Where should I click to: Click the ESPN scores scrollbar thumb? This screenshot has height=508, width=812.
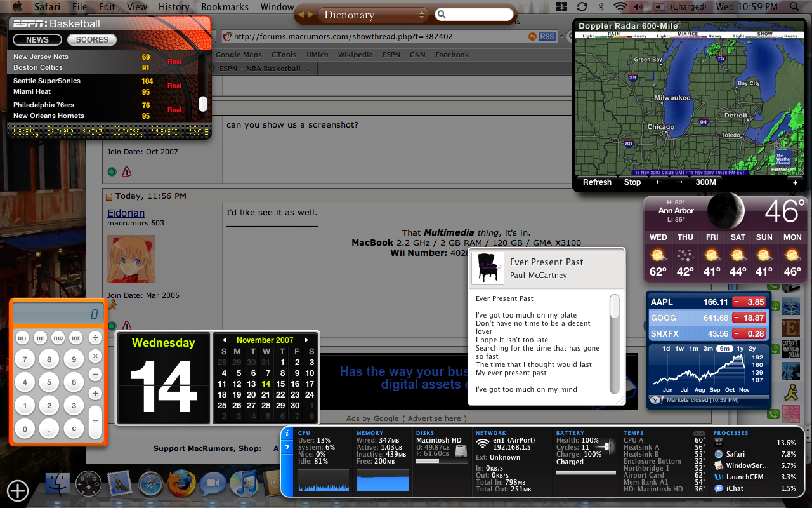[x=203, y=104]
